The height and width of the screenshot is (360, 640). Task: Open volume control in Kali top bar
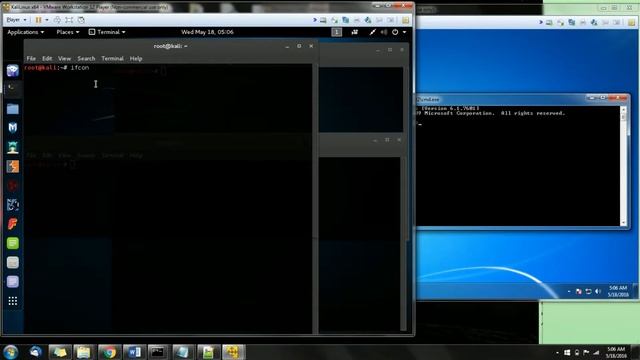[x=384, y=32]
